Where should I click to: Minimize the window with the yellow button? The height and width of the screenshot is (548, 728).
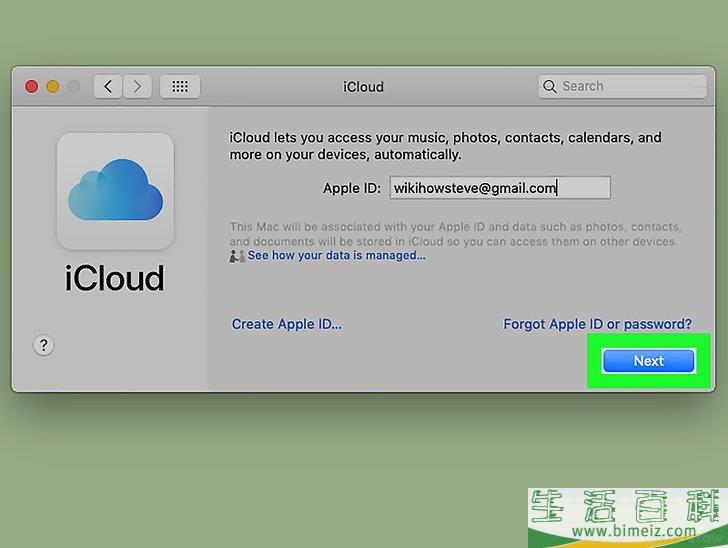(x=53, y=87)
